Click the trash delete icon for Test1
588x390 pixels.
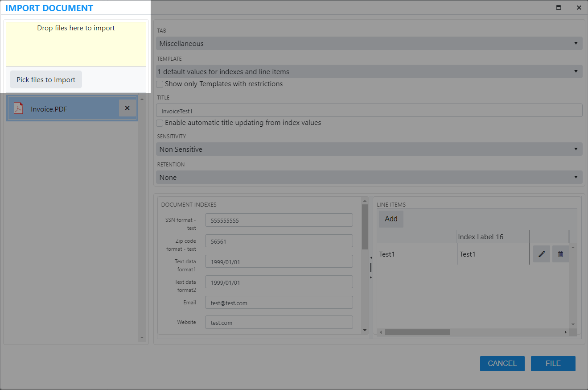tap(560, 254)
